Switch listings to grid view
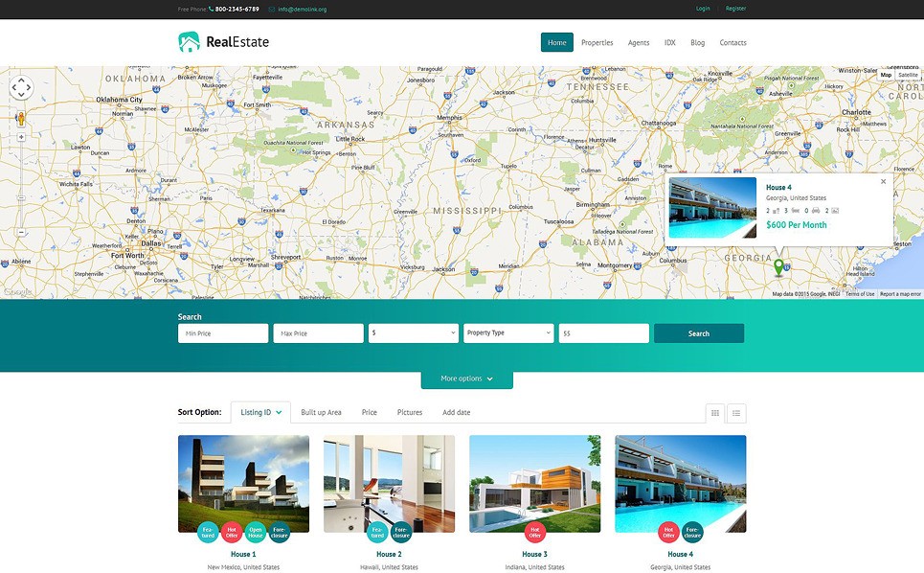Image resolution: width=924 pixels, height=573 pixels. (x=715, y=413)
